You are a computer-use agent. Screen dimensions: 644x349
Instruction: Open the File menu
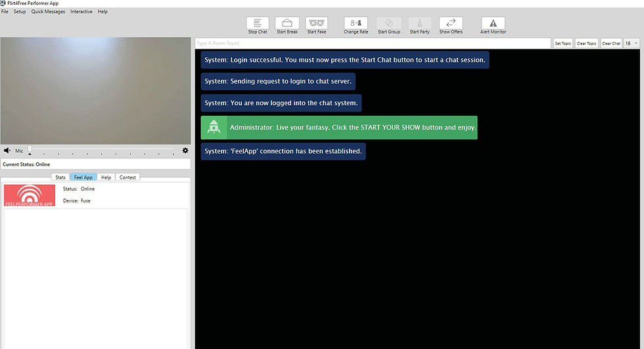pyautogui.click(x=5, y=11)
